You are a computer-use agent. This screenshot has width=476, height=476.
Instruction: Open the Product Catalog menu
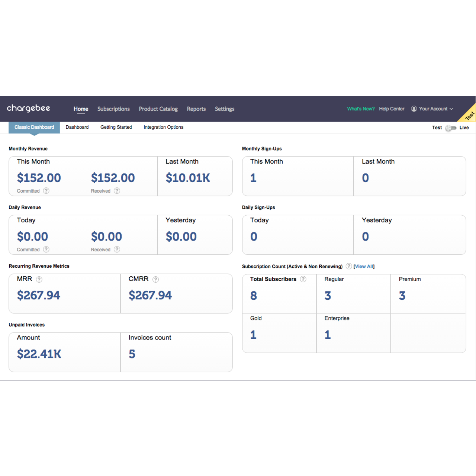point(158,109)
